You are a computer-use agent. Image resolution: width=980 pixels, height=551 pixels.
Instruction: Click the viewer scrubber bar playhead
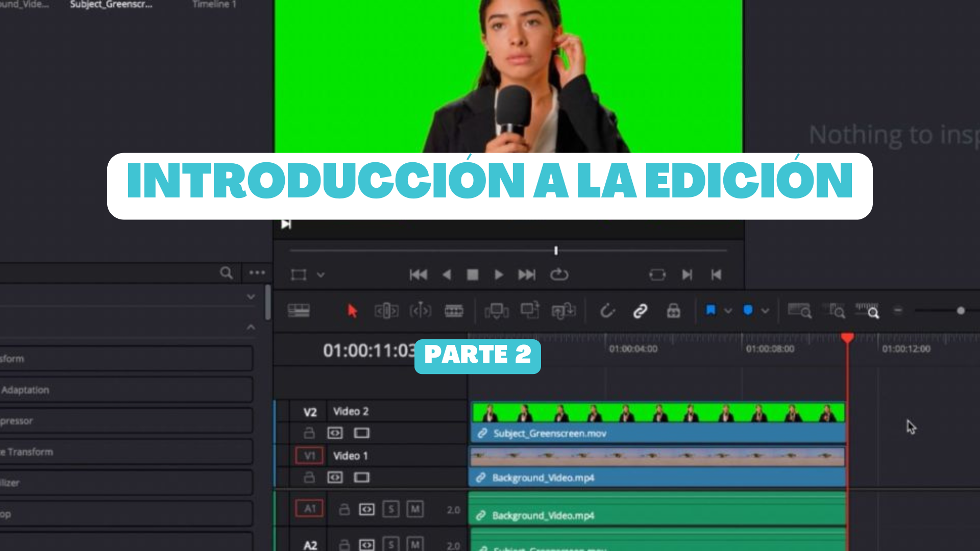556,251
